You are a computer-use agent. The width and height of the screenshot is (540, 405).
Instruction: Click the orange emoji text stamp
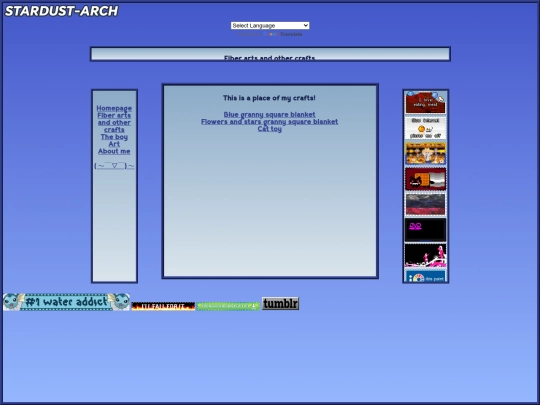coord(425,128)
